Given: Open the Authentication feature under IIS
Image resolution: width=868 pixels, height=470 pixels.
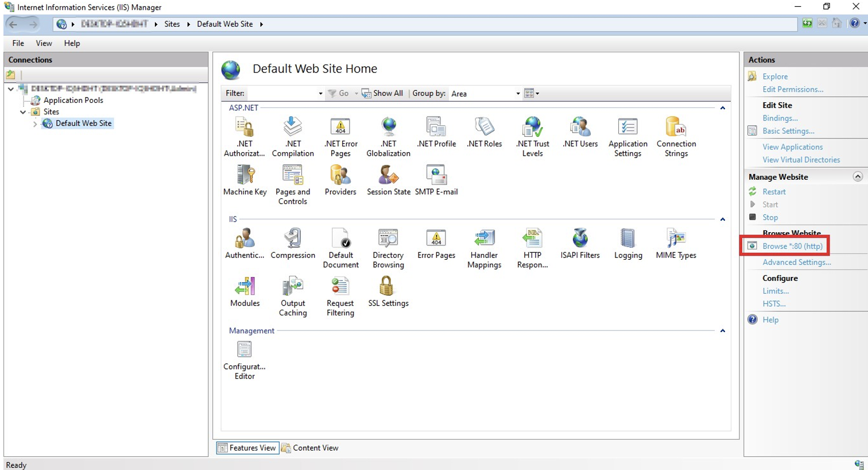Looking at the screenshot, I should 245,244.
